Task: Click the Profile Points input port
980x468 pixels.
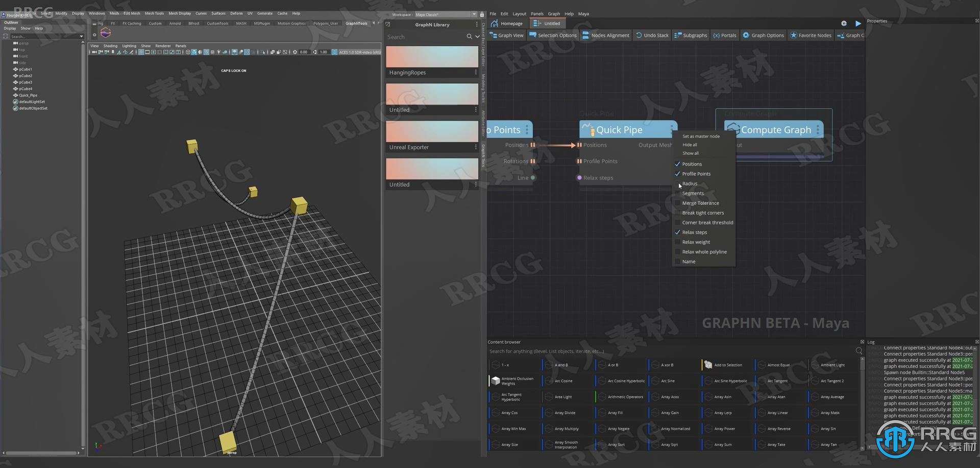Action: click(x=579, y=161)
